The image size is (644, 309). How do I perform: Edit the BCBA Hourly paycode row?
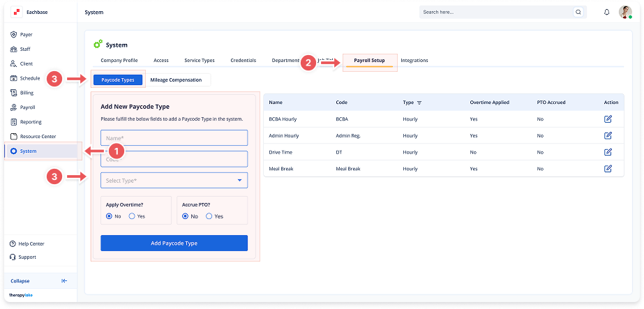[608, 119]
